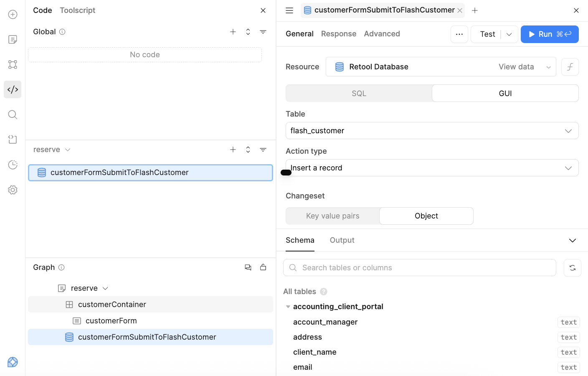Screen dimensions: 588x376
Task: Open releases and history clock icon
Action: (13, 165)
